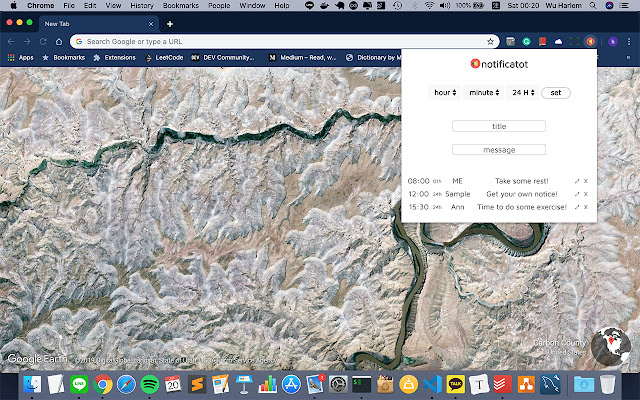Open a new tab with plus button
Image resolution: width=640 pixels, height=400 pixels.
tap(170, 24)
